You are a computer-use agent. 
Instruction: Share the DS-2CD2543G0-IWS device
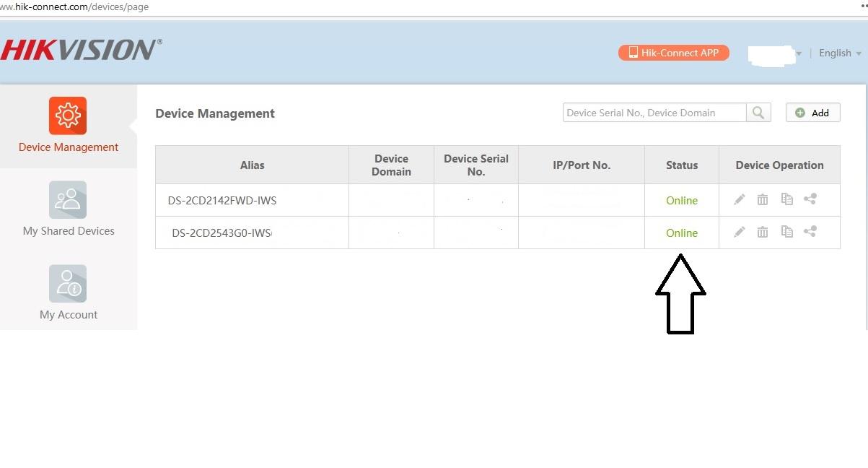810,231
